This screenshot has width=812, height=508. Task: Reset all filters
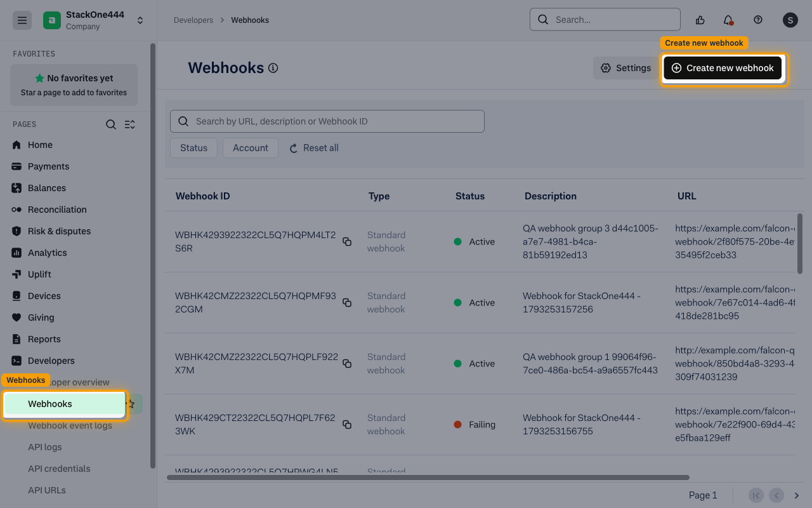pos(314,148)
